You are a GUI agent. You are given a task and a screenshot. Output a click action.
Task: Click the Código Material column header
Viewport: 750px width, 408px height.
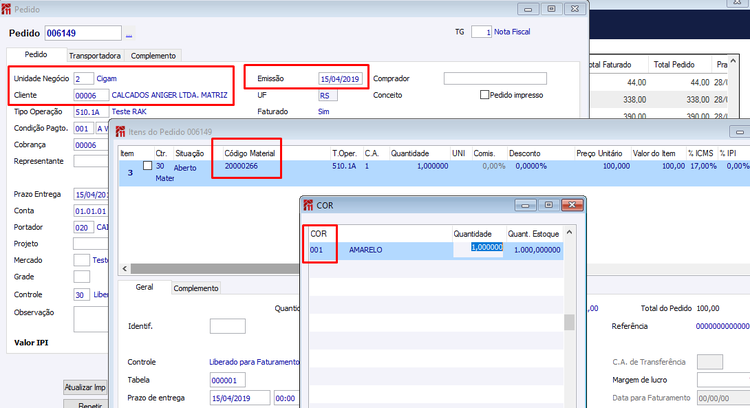(x=250, y=153)
